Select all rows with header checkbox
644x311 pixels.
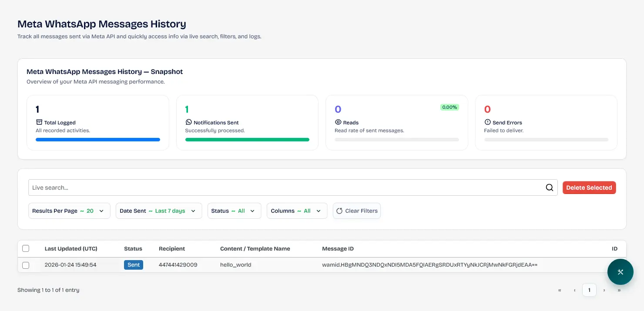[x=26, y=248]
